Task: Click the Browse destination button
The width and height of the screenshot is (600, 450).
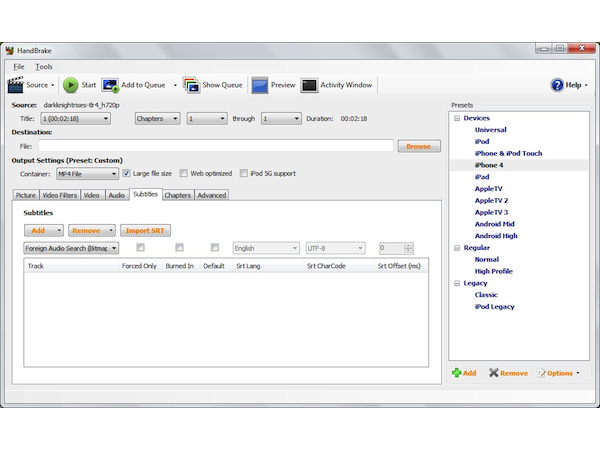Action: [x=419, y=146]
